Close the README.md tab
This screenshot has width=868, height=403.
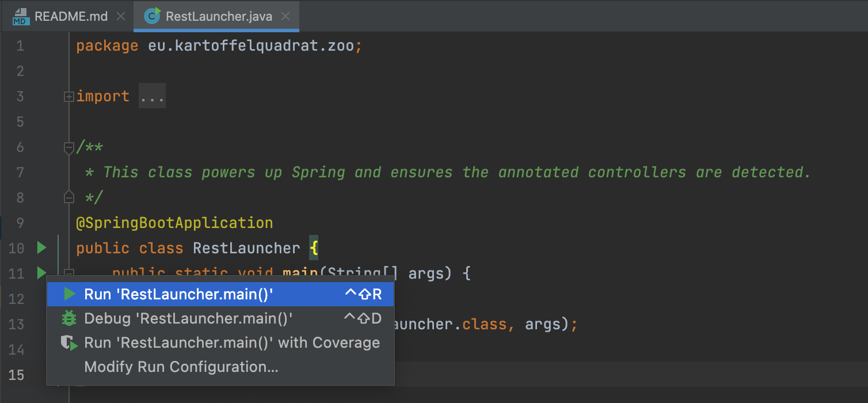point(121,16)
